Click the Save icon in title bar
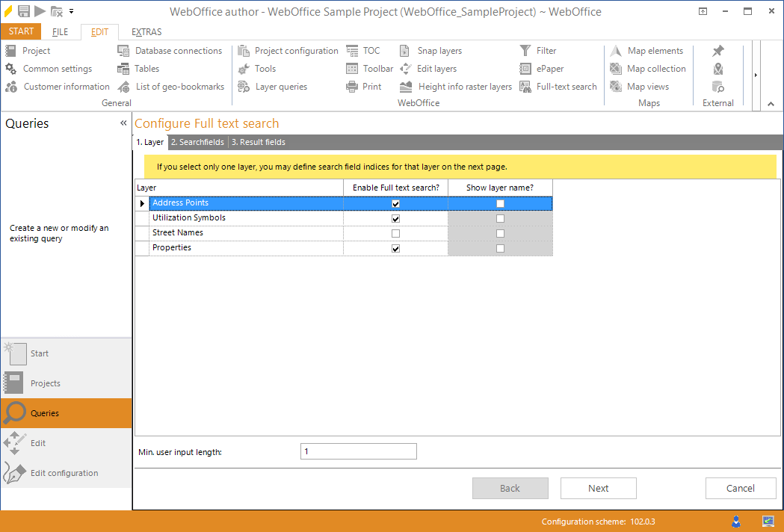This screenshot has height=532, width=784. (x=23, y=11)
